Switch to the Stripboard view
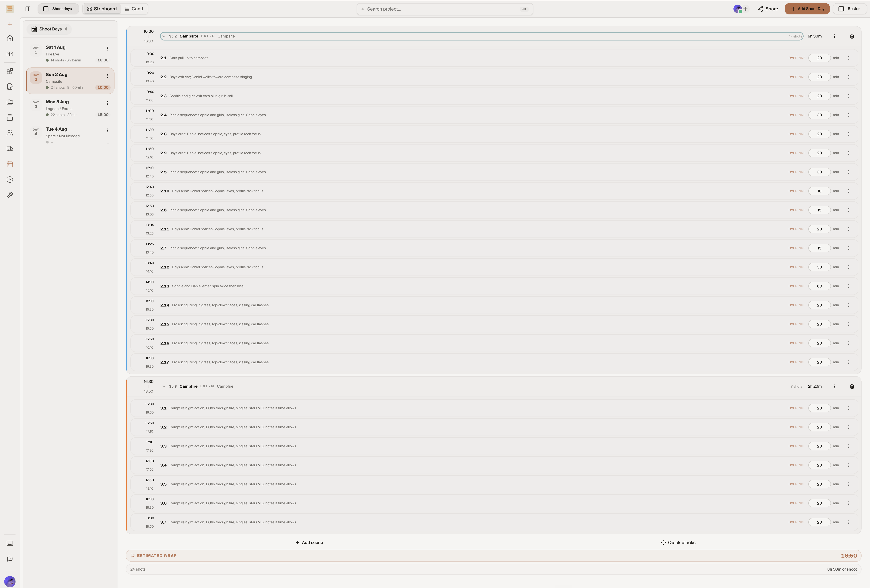The height and width of the screenshot is (588, 870). 102,9
